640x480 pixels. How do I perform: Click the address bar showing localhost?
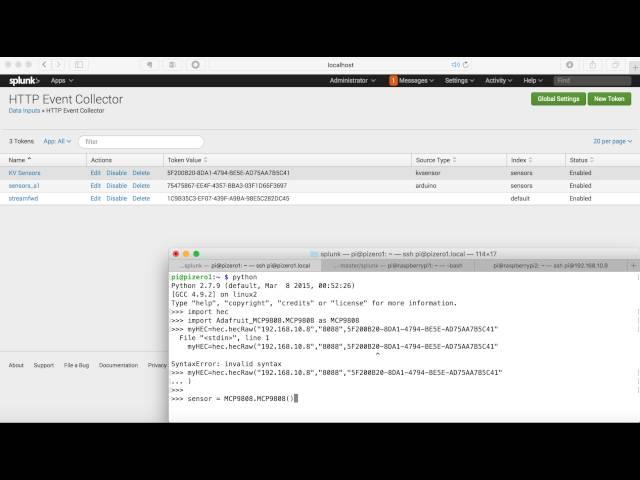pyautogui.click(x=340, y=64)
